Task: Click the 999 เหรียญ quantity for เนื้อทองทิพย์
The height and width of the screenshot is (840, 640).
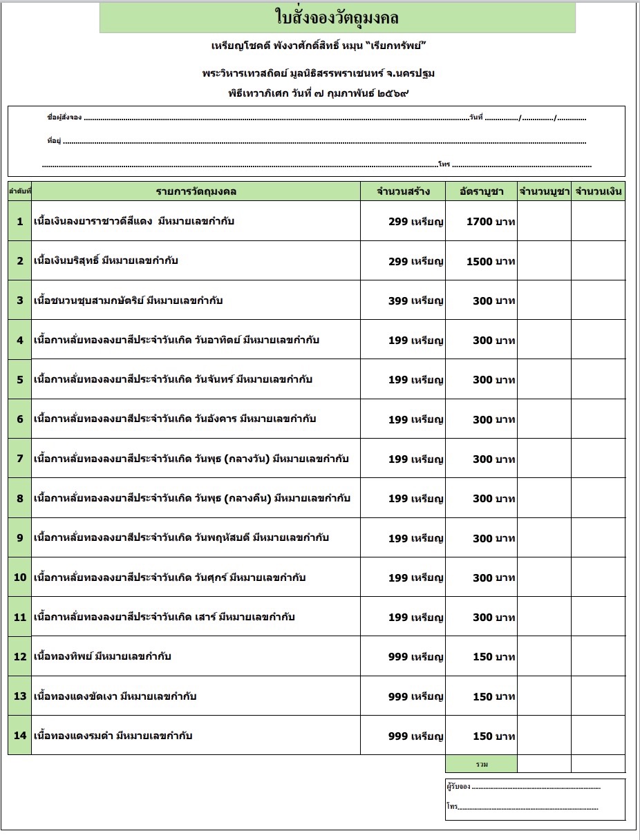Action: tap(415, 657)
